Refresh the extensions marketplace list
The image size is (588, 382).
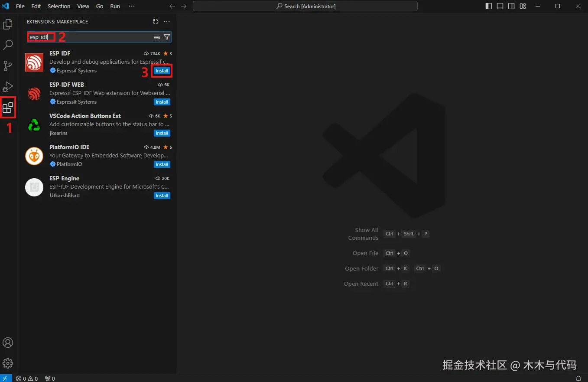pyautogui.click(x=156, y=22)
